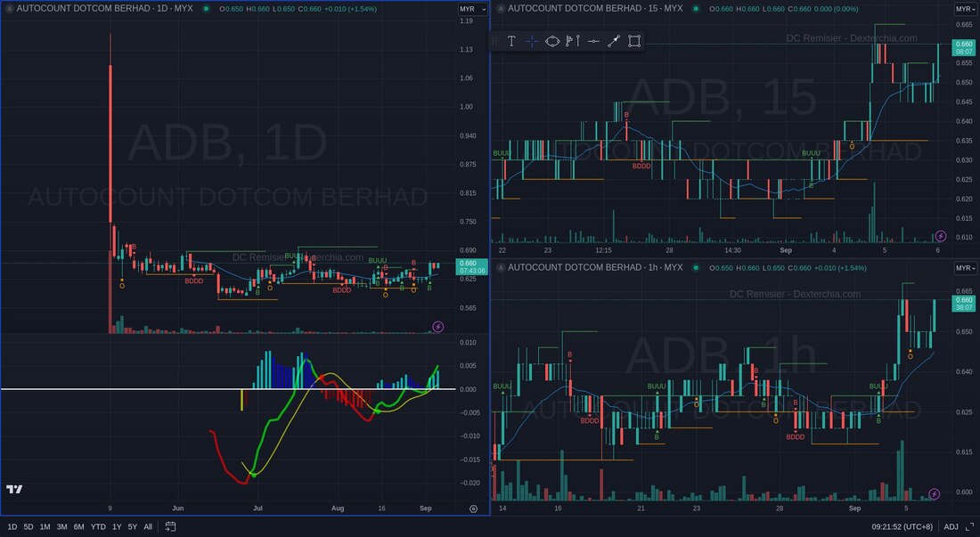Click the Jun label on daily time axis

pyautogui.click(x=177, y=509)
